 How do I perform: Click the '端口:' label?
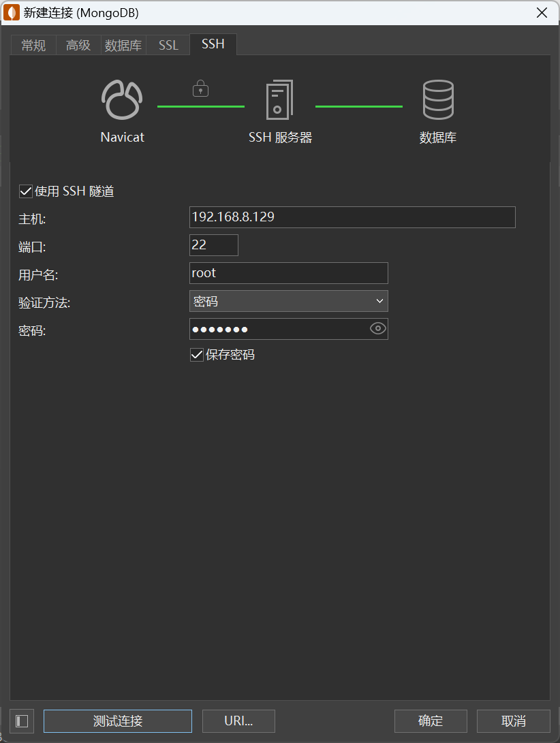[32, 247]
